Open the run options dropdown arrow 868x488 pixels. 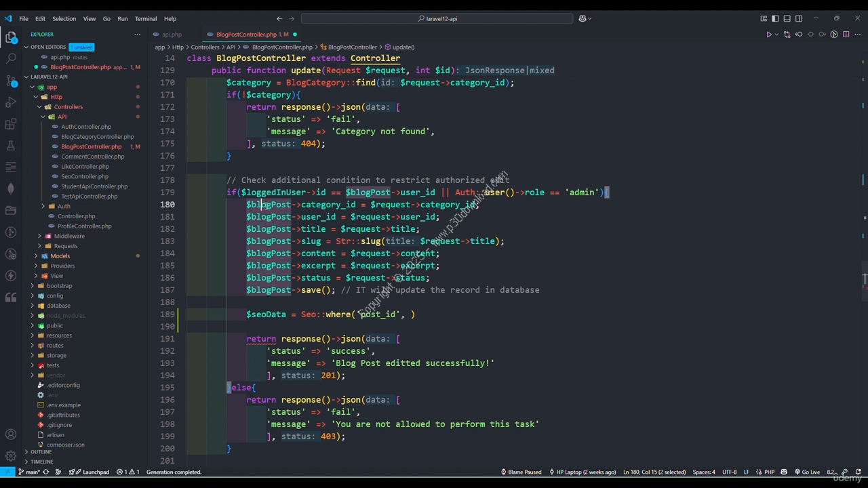[x=776, y=35]
